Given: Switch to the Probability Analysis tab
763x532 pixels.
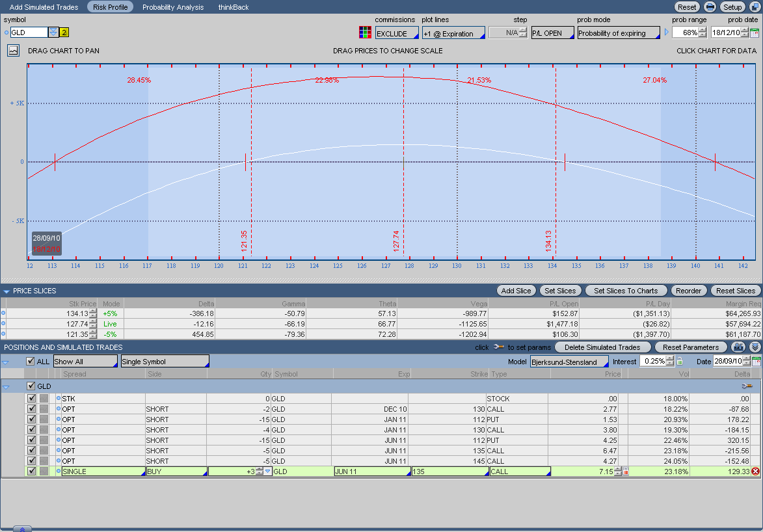Looking at the screenshot, I should coord(173,7).
